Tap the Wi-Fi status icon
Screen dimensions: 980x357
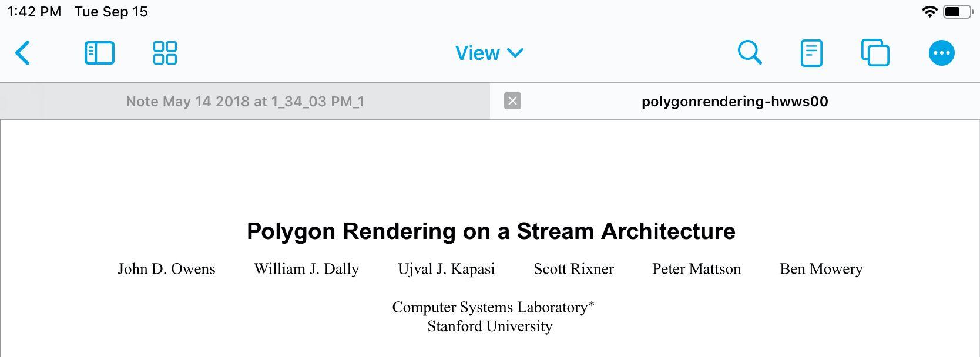pos(929,12)
